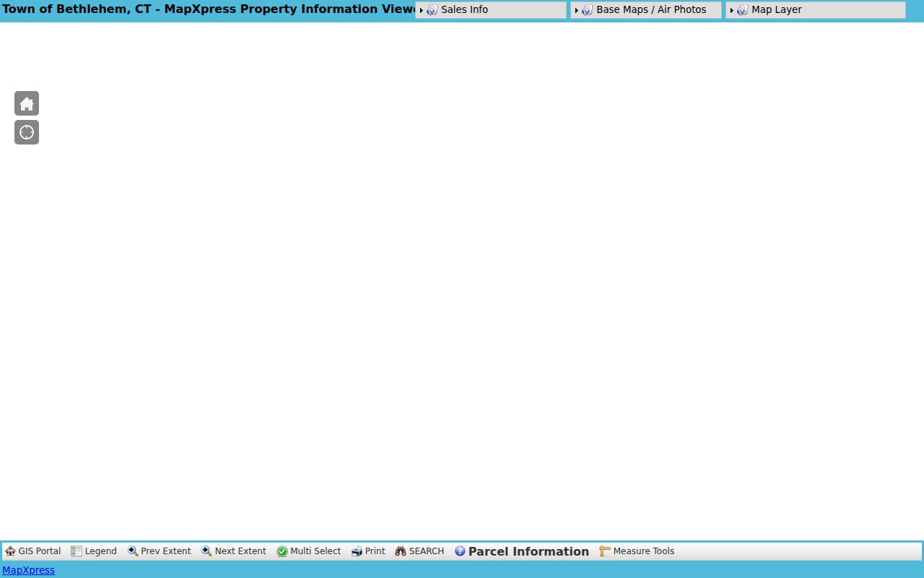The height and width of the screenshot is (578, 924).
Task: Click the locate crosshair icon
Action: (27, 132)
